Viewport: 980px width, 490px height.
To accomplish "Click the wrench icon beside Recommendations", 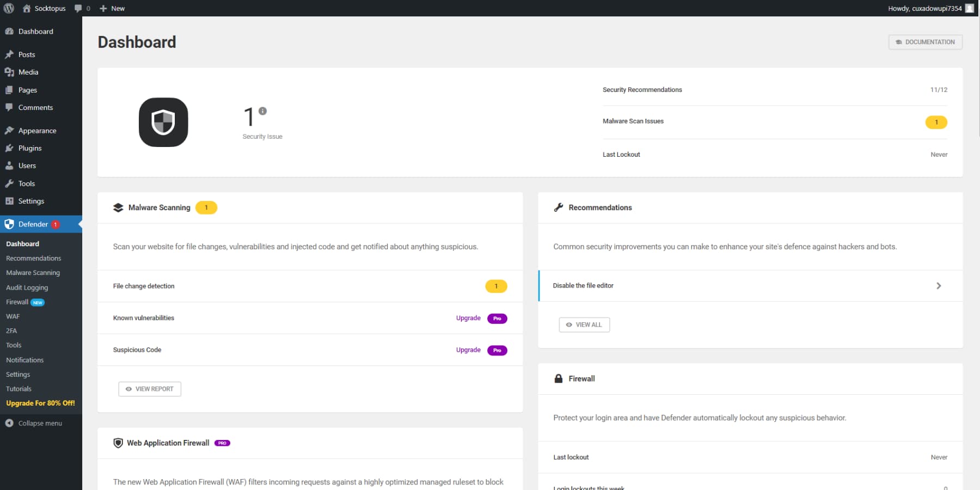I will (x=558, y=207).
